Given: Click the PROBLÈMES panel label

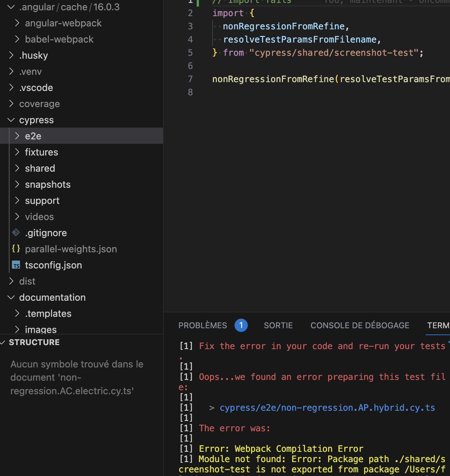Looking at the screenshot, I should pos(203,325).
